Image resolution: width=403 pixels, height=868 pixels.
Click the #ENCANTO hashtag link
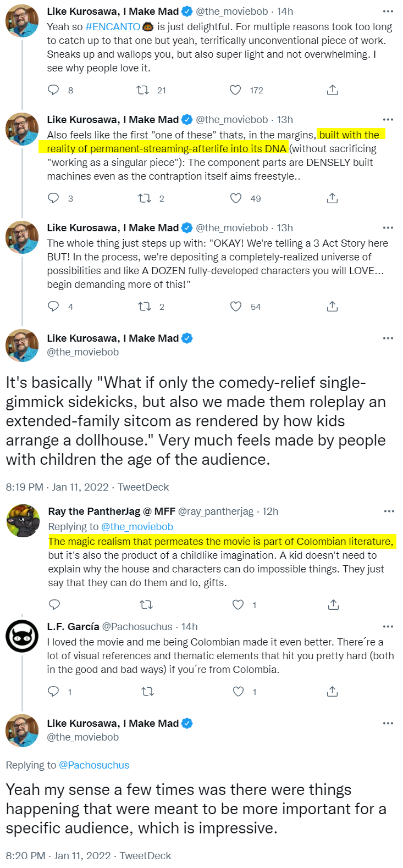[113, 26]
